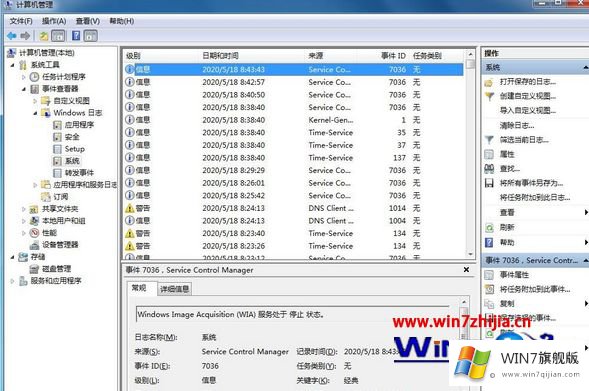Click 筛选当前日志 filter action

pyautogui.click(x=524, y=140)
